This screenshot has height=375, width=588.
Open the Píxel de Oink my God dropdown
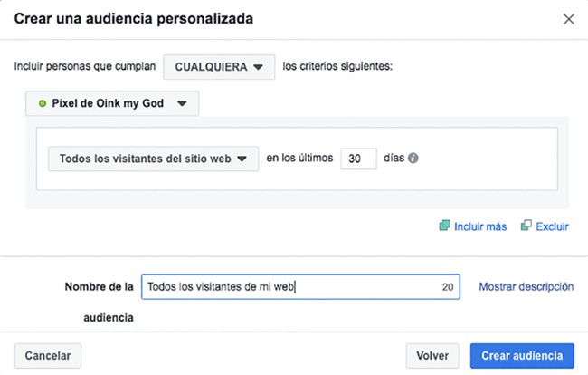click(x=112, y=103)
